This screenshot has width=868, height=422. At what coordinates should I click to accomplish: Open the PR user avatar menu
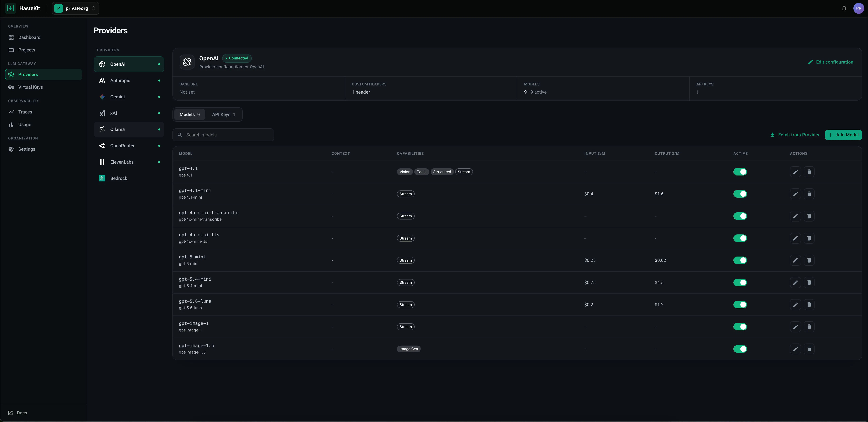[858, 8]
